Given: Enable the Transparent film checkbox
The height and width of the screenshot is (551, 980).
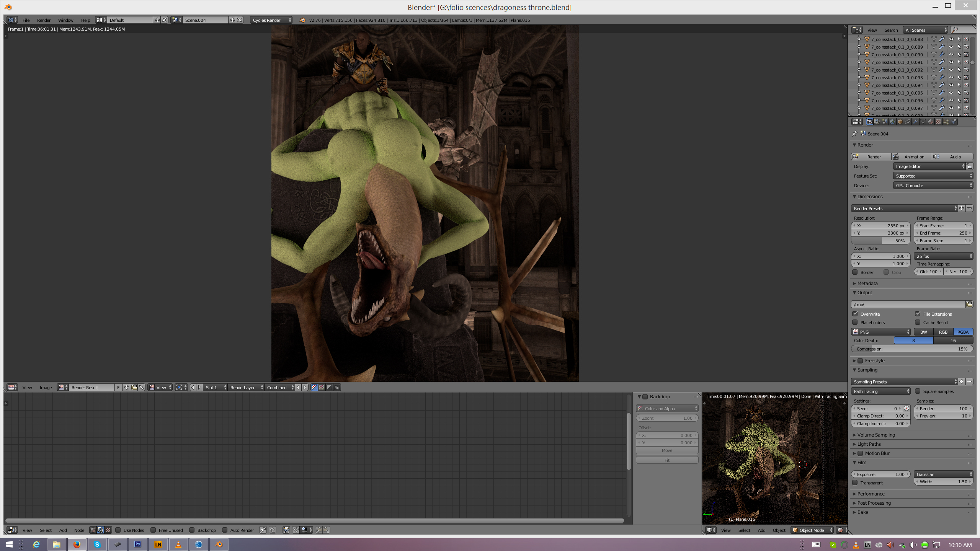Looking at the screenshot, I should [x=855, y=483].
